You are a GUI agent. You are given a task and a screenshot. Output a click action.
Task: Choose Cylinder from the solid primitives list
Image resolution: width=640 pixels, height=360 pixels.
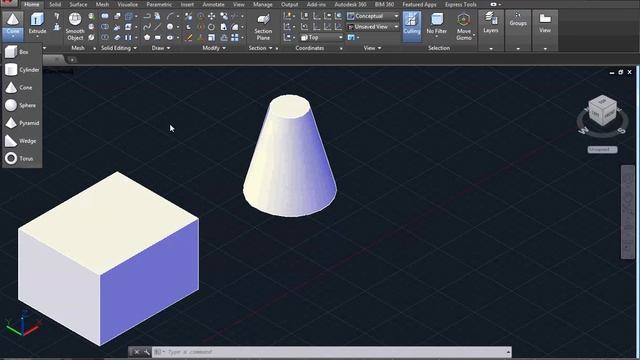[22, 70]
